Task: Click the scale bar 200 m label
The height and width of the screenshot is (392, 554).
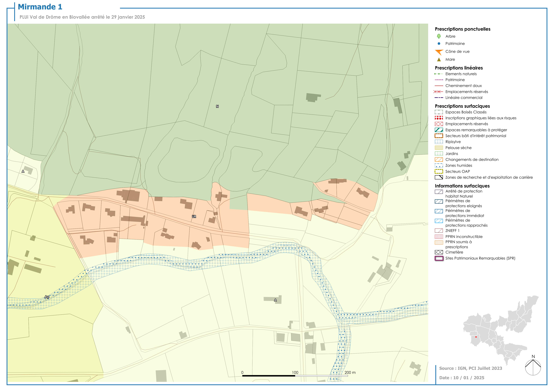Action: point(350,372)
